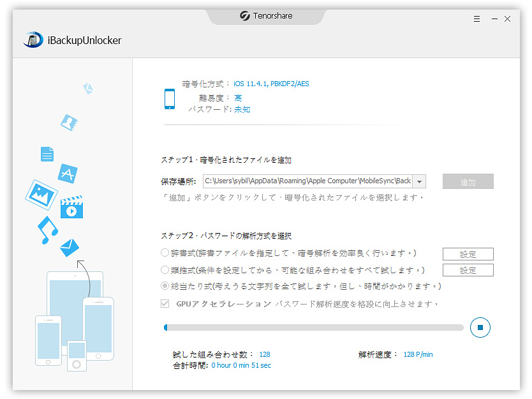
Task: Click the mail envelope icon in sidebar
Action: click(70, 248)
